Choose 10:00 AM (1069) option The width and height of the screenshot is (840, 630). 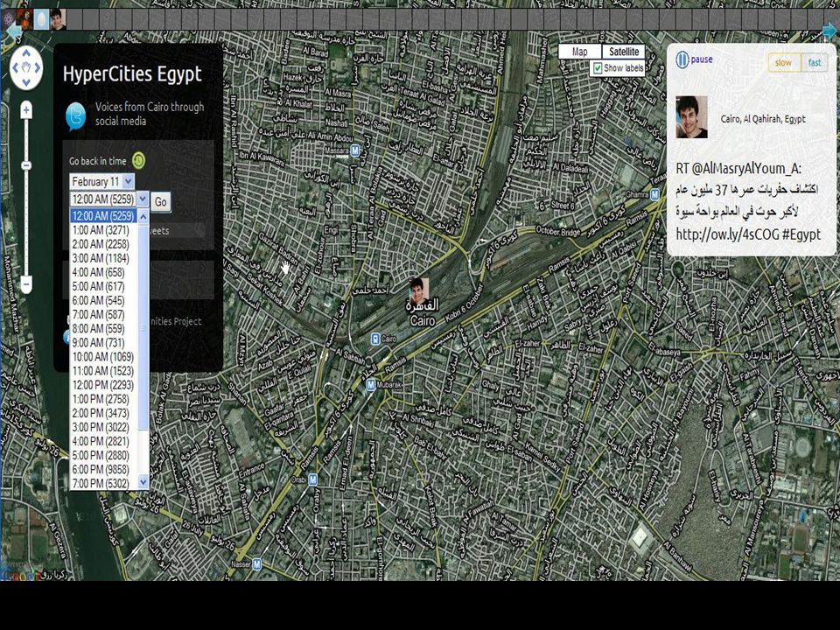[x=103, y=357]
